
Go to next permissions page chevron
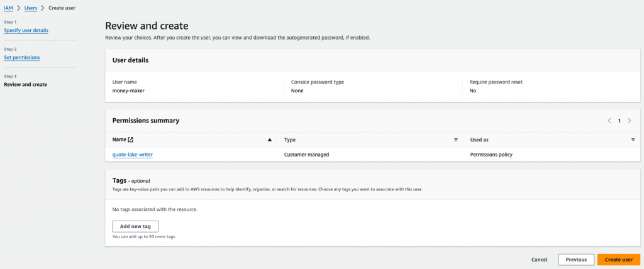[630, 121]
